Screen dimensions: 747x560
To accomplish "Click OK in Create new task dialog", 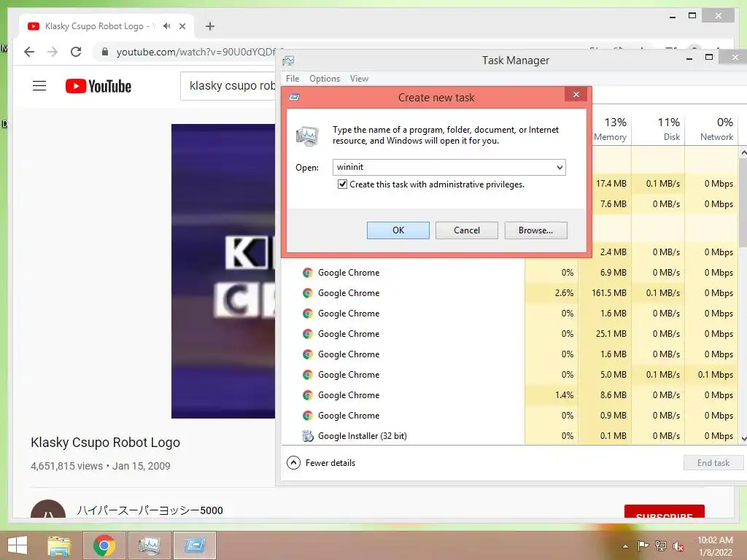I will tap(398, 230).
